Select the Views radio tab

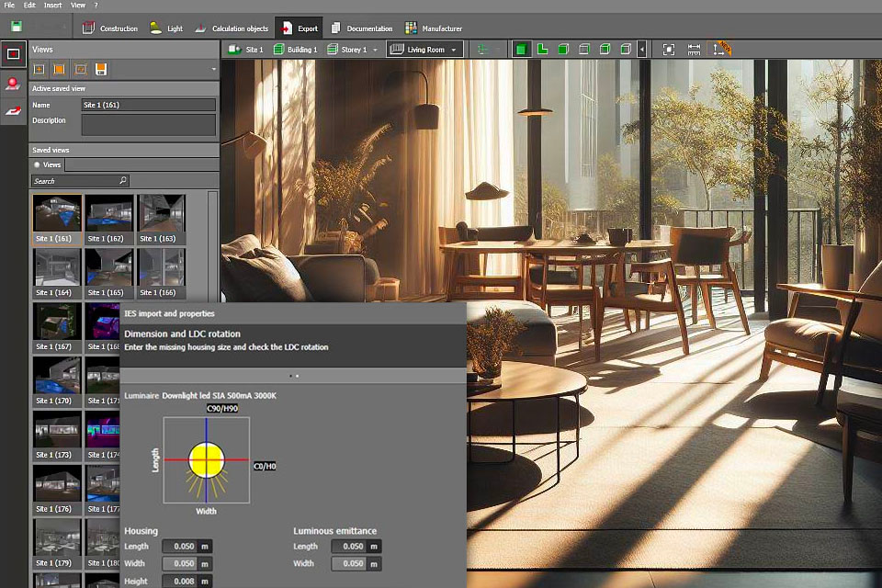tap(47, 164)
